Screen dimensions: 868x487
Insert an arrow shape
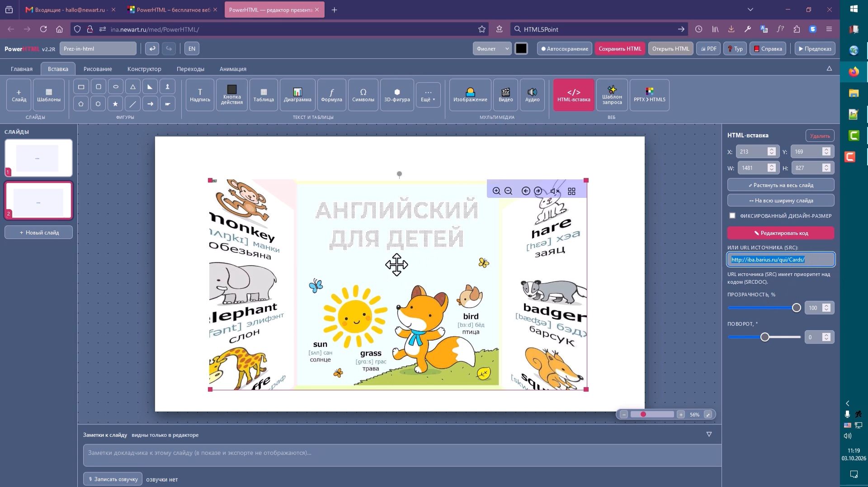(150, 104)
